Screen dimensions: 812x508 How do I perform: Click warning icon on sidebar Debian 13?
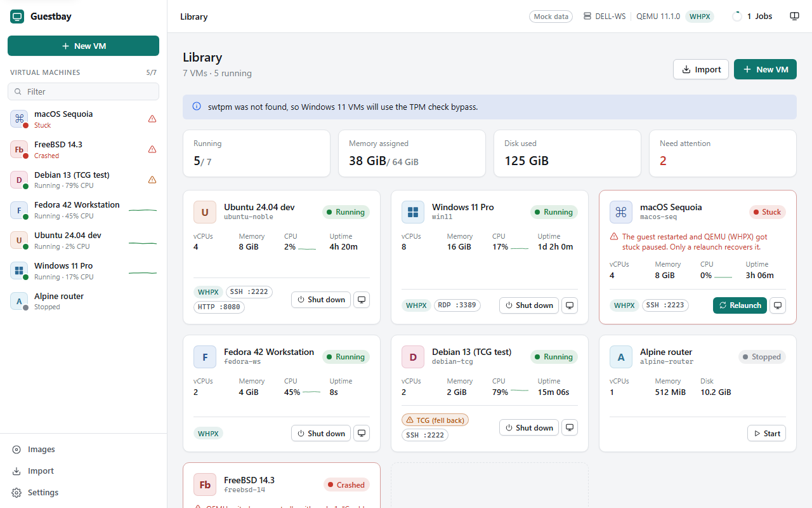[152, 180]
